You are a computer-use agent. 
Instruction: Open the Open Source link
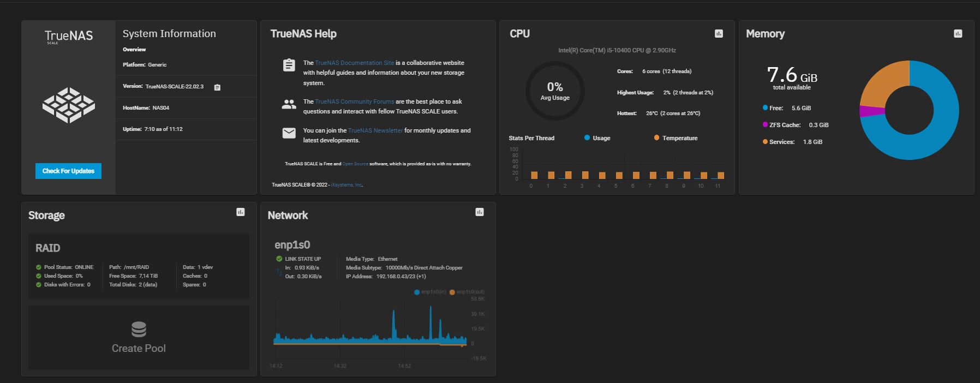[355, 164]
